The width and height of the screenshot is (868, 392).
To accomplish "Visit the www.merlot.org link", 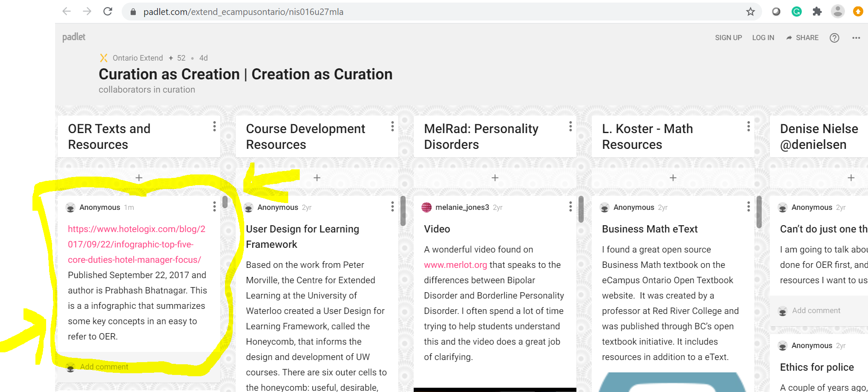I will pyautogui.click(x=455, y=264).
